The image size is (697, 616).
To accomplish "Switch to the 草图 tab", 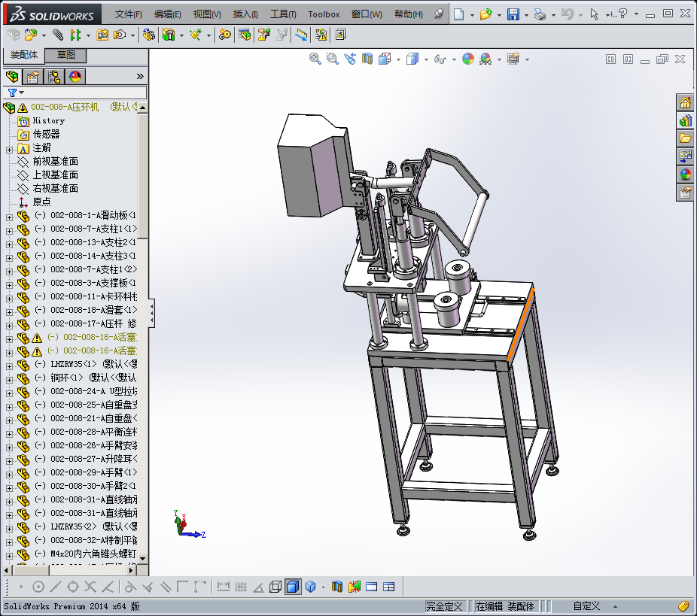I will (65, 56).
